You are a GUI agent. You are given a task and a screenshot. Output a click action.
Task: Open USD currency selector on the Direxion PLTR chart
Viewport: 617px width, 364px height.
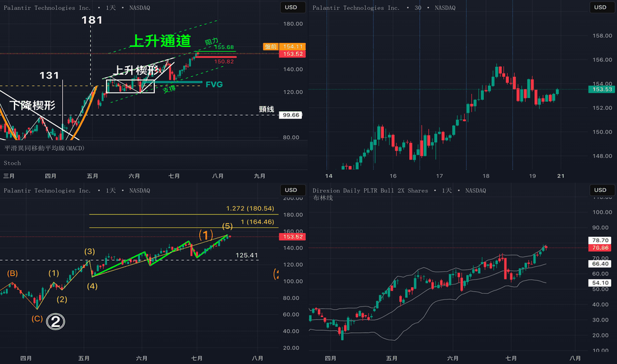pos(602,190)
